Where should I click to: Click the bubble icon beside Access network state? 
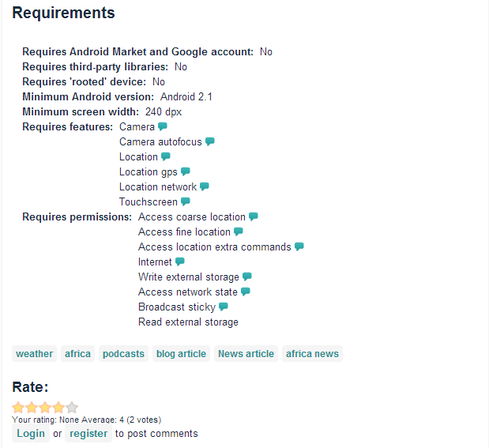pos(246,292)
